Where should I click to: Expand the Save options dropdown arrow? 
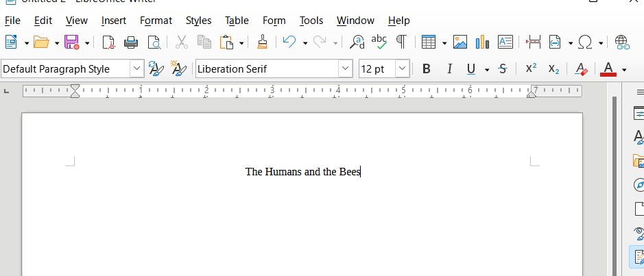tap(87, 42)
